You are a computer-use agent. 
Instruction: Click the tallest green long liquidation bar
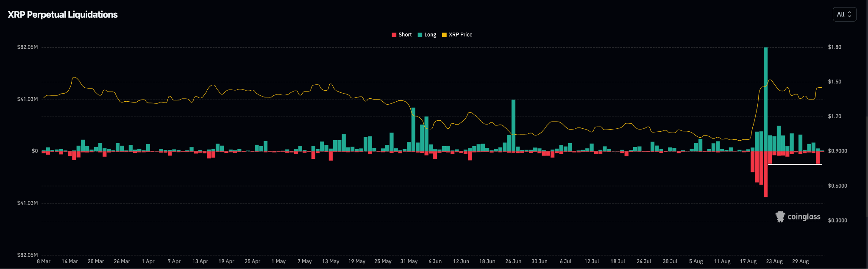point(765,99)
